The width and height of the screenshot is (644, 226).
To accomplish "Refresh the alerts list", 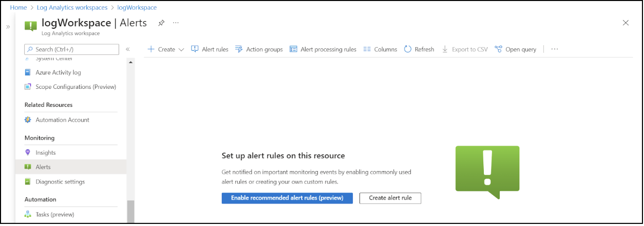I will point(419,49).
